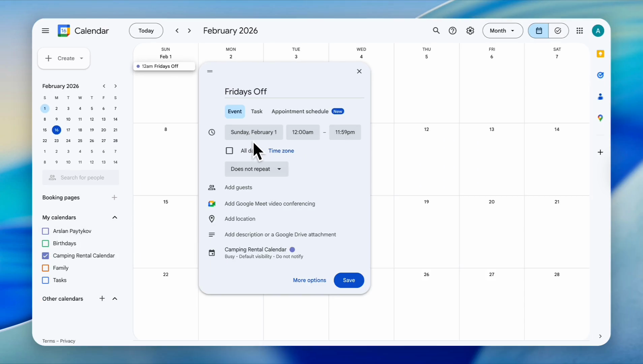
Task: Grab the dialog drag handle icon
Action: coord(210,71)
